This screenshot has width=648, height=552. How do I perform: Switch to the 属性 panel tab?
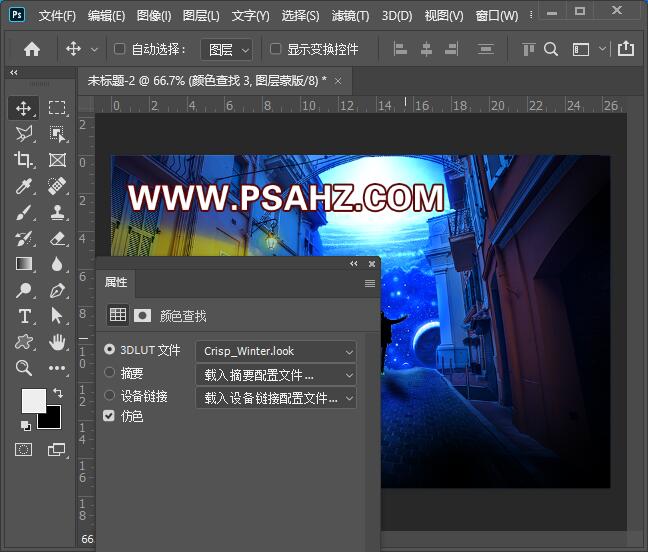pos(116,283)
